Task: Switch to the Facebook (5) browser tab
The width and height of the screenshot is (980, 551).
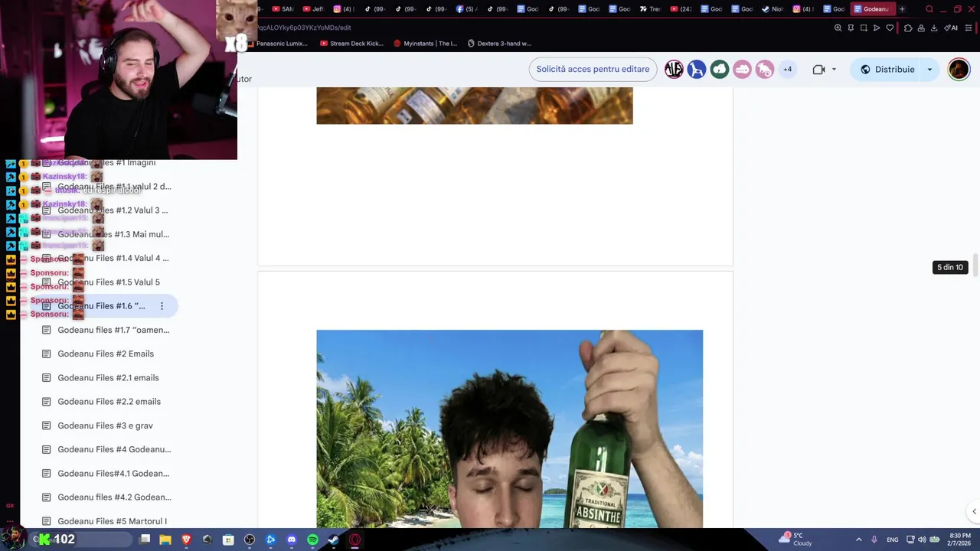Action: pos(466,9)
